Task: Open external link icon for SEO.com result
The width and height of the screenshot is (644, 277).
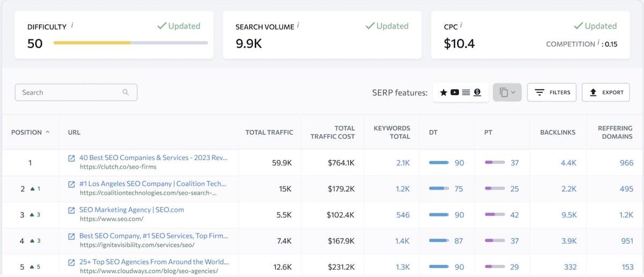Action: coord(71,210)
